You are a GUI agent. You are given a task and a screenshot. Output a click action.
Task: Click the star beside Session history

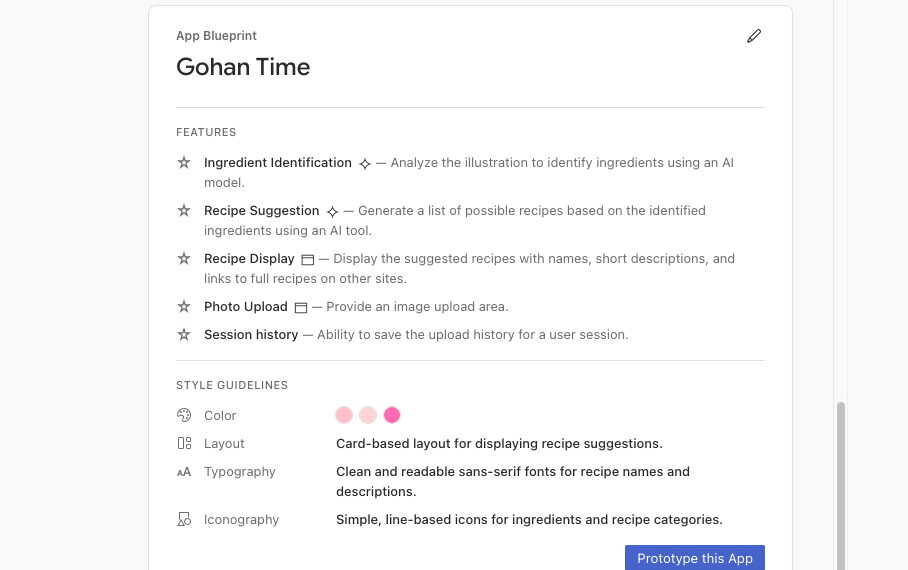(184, 335)
